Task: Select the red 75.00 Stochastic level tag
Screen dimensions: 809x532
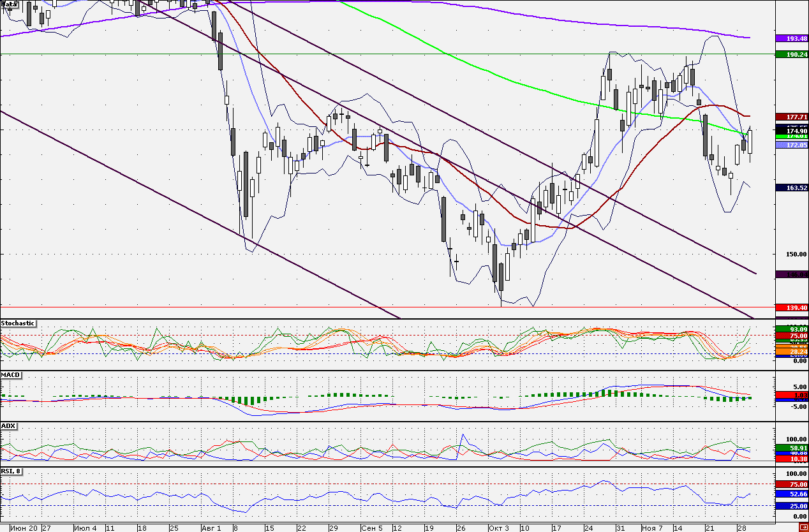Action: click(792, 336)
